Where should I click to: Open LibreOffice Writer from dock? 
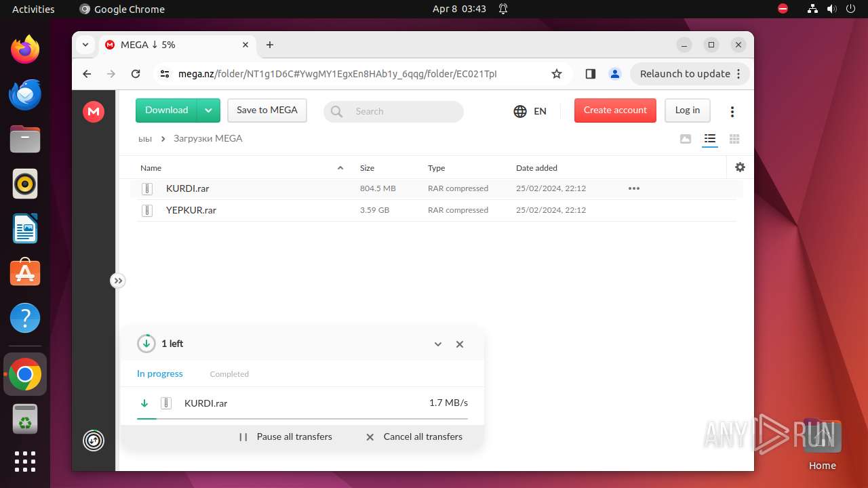click(x=25, y=228)
